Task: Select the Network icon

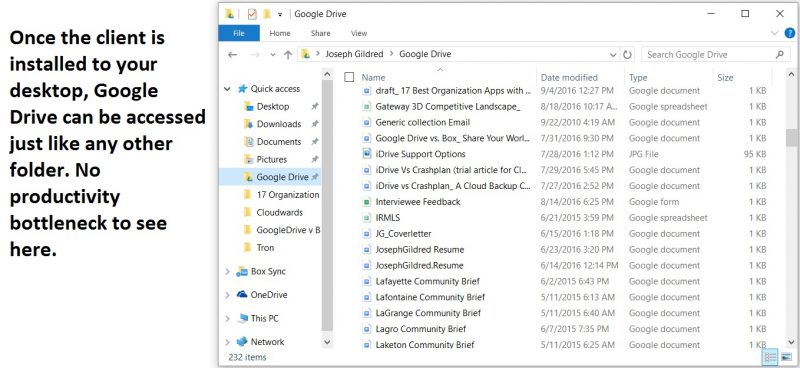Action: pyautogui.click(x=242, y=342)
